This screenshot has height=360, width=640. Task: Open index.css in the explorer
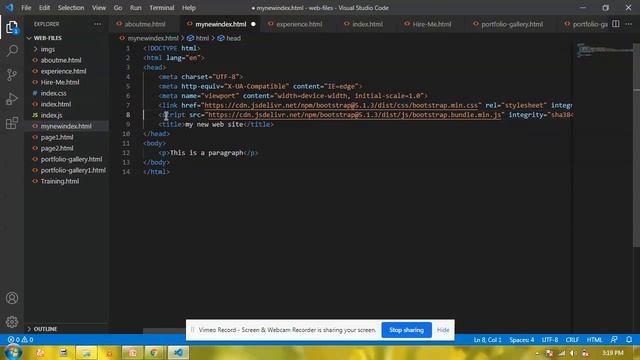point(53,93)
